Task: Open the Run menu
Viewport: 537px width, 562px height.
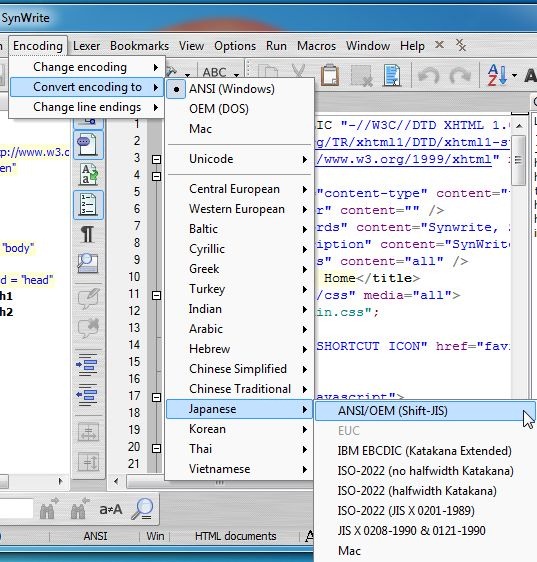Action: [276, 46]
